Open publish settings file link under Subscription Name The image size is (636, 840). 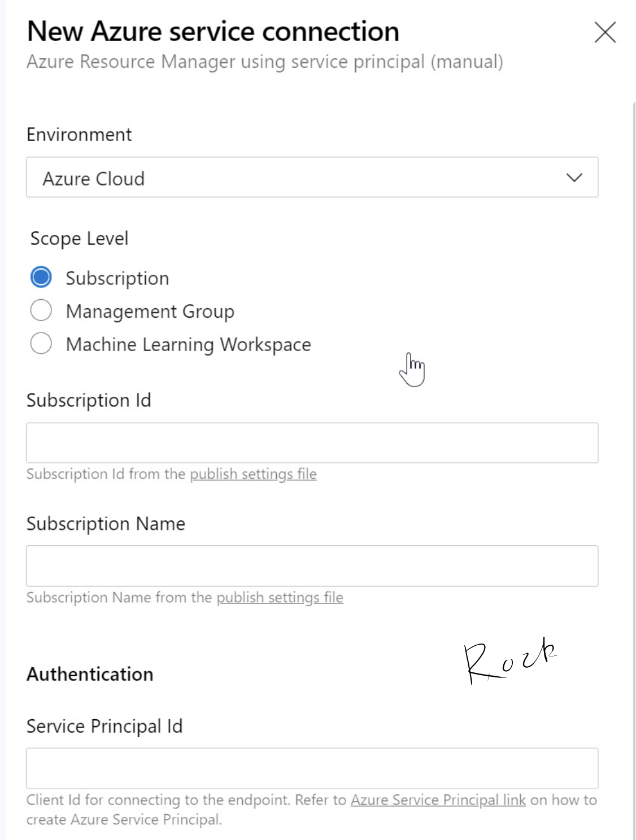point(280,598)
